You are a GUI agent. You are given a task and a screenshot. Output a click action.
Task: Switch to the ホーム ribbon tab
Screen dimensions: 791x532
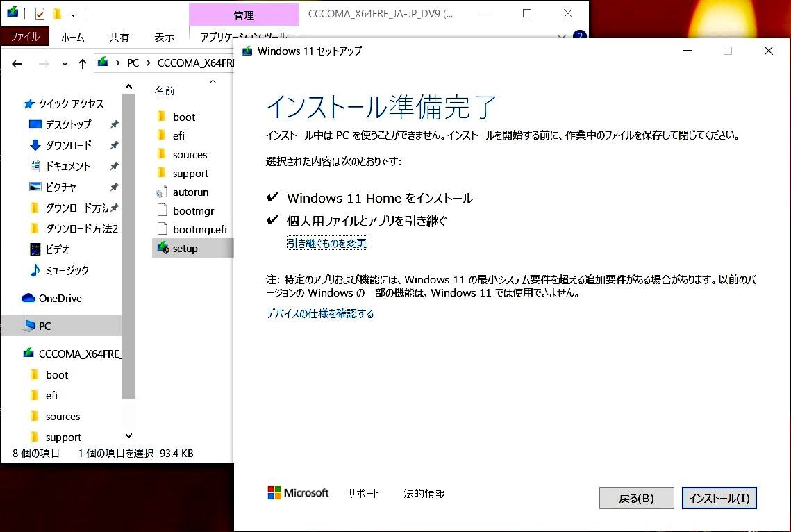click(x=73, y=37)
